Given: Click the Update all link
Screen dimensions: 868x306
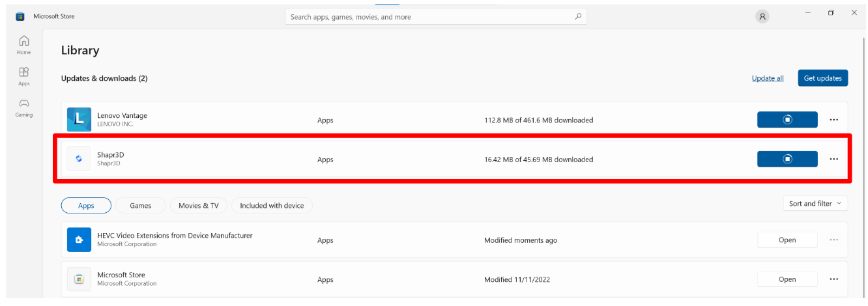Looking at the screenshot, I should [x=768, y=78].
